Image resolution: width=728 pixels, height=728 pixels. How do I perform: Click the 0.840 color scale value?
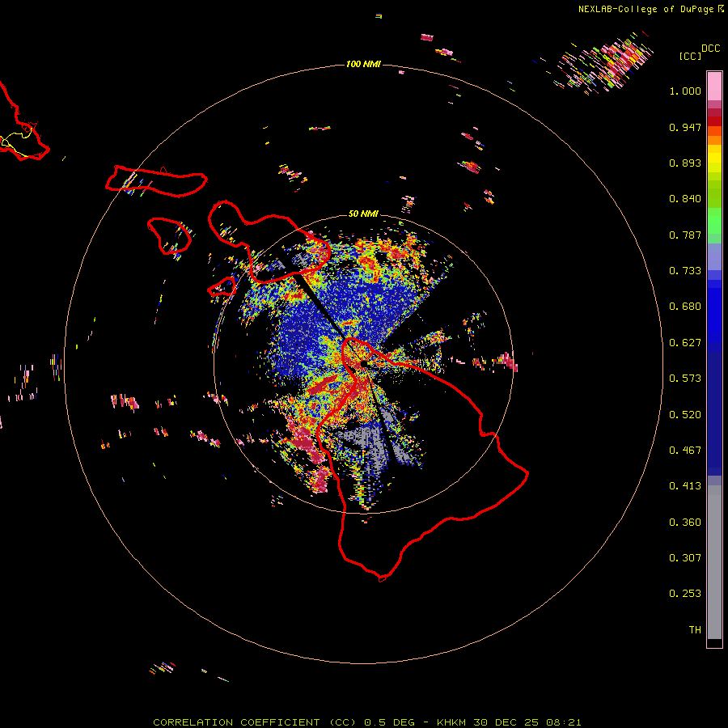(685, 199)
